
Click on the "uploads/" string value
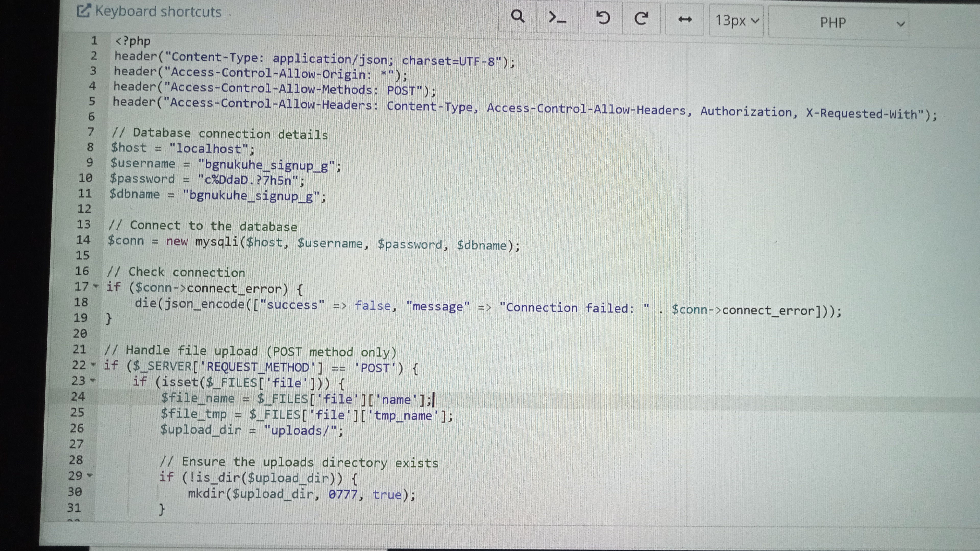pos(301,430)
